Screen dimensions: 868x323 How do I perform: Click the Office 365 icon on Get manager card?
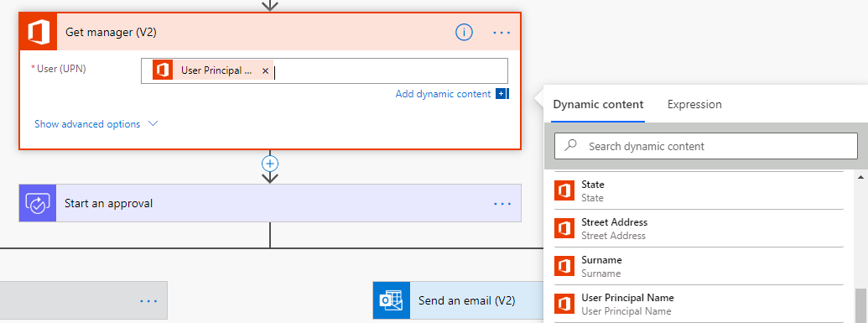[x=39, y=32]
